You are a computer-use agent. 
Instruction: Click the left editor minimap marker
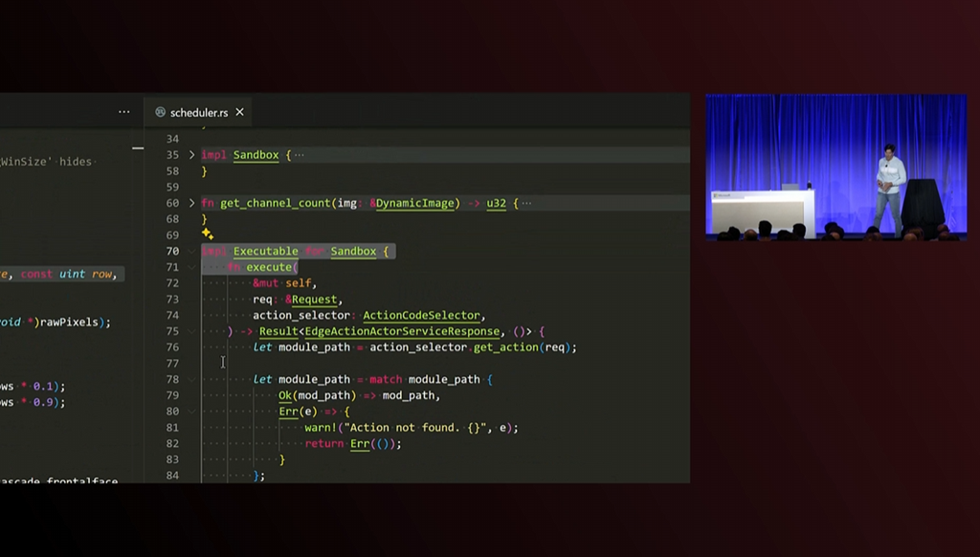coord(138,148)
